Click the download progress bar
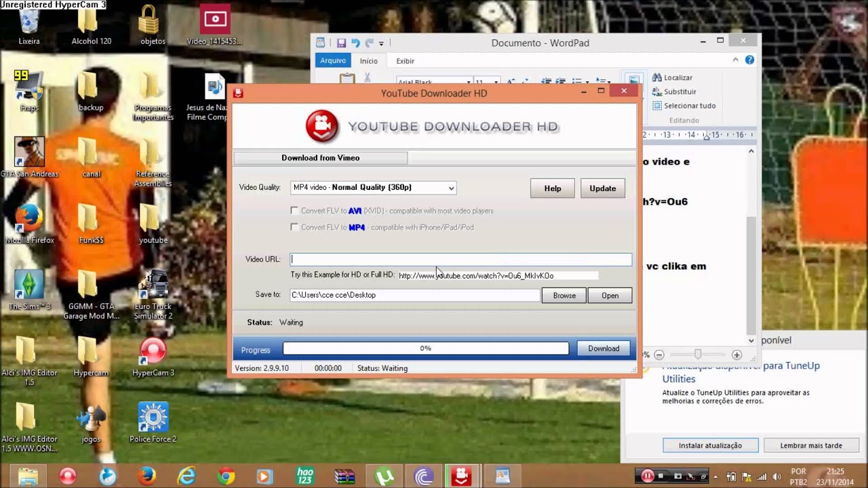Image resolution: width=868 pixels, height=488 pixels. [426, 348]
